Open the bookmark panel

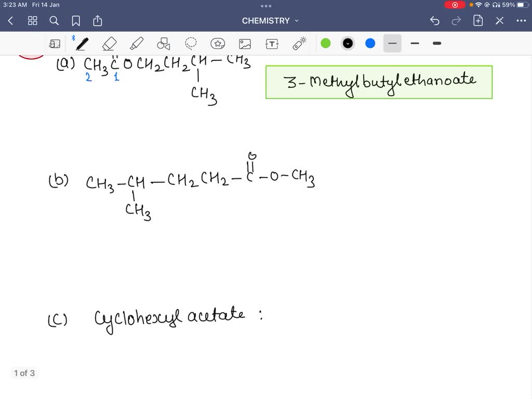pos(76,21)
